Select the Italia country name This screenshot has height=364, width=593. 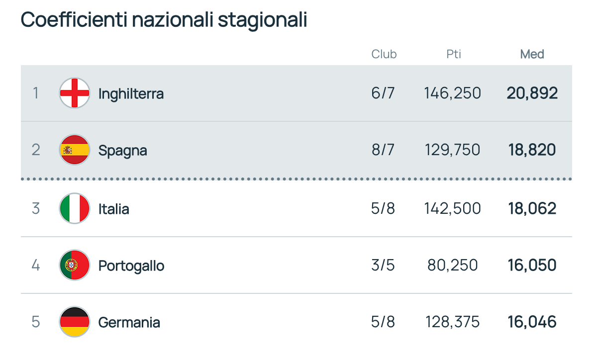coord(113,209)
